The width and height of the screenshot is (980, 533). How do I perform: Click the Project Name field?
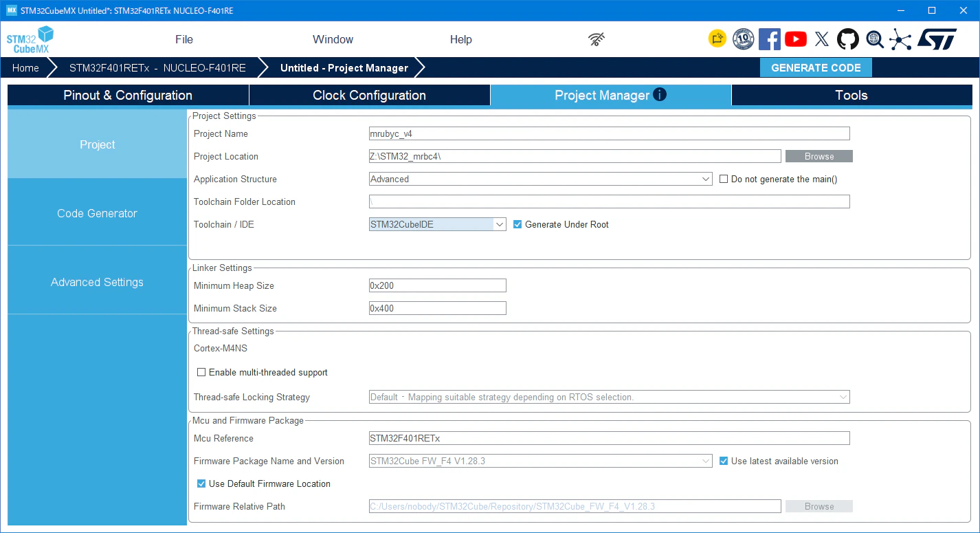610,133
